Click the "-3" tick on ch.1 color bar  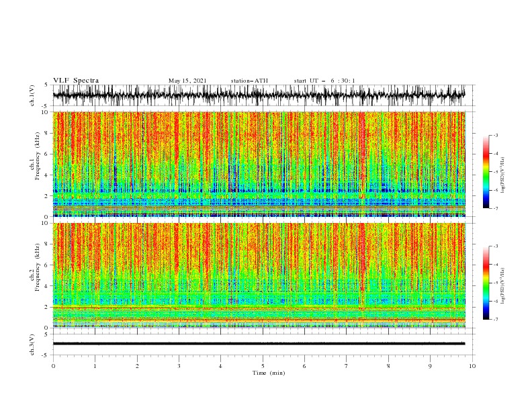click(x=496, y=135)
